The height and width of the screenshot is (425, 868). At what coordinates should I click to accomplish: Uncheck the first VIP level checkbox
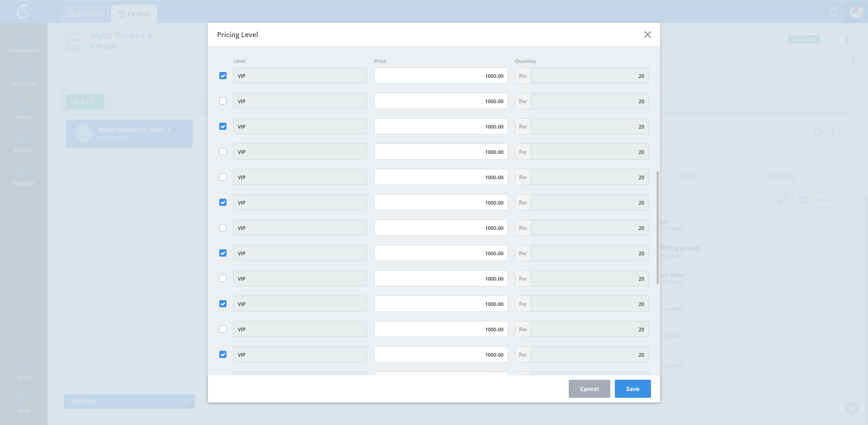pyautogui.click(x=223, y=76)
